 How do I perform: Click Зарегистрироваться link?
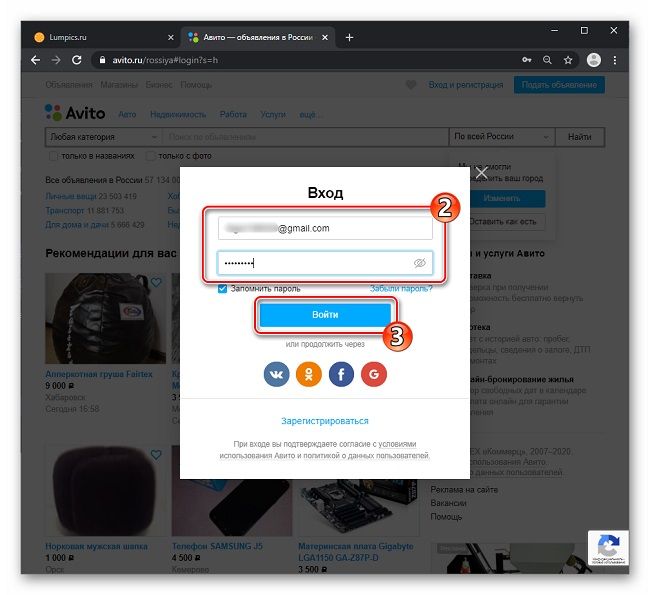(325, 421)
